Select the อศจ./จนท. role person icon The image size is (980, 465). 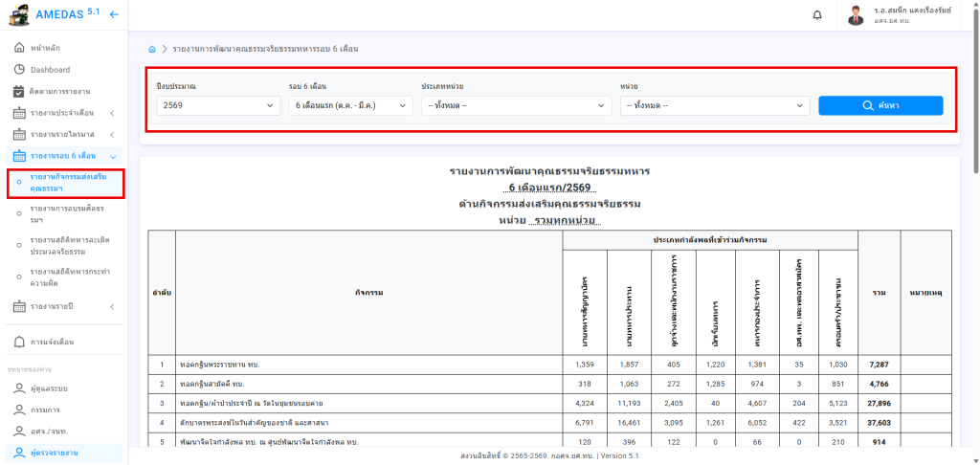click(x=19, y=432)
